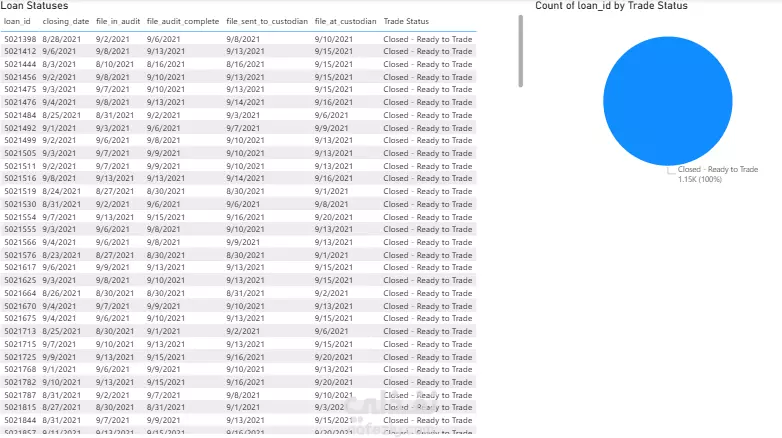The width and height of the screenshot is (782, 438).
Task: Select loan_id cell 5021530
Action: click(x=20, y=204)
